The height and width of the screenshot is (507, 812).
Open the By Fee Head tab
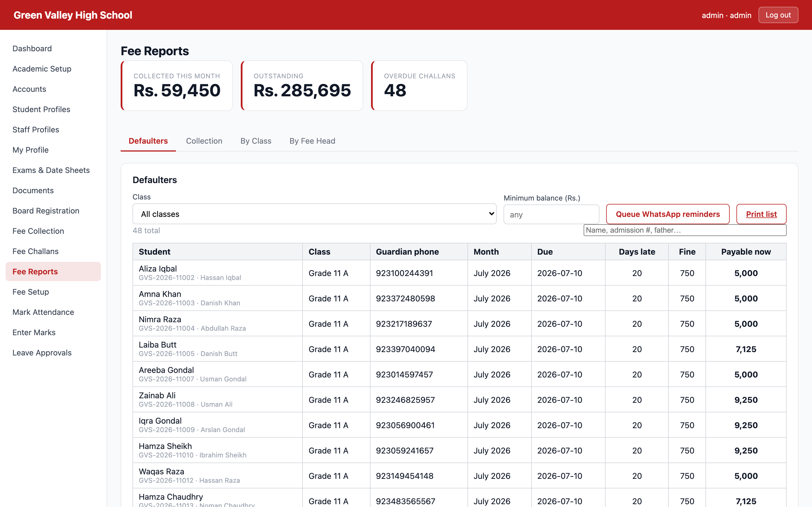(x=312, y=141)
